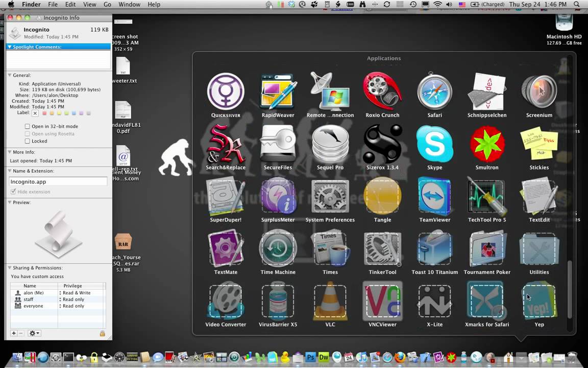Click the permissions lock icon
Screen dimensions: 588x368
[x=103, y=333]
